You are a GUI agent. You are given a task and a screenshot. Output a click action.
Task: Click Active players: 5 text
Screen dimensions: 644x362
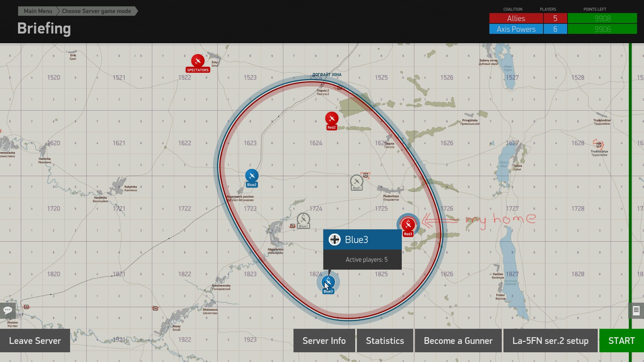pos(367,260)
